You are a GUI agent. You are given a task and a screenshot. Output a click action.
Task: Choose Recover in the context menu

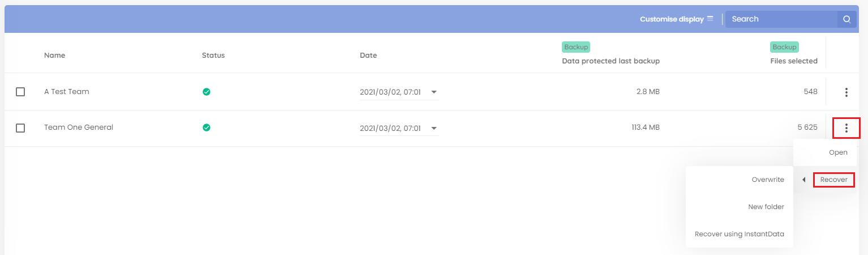coord(833,180)
